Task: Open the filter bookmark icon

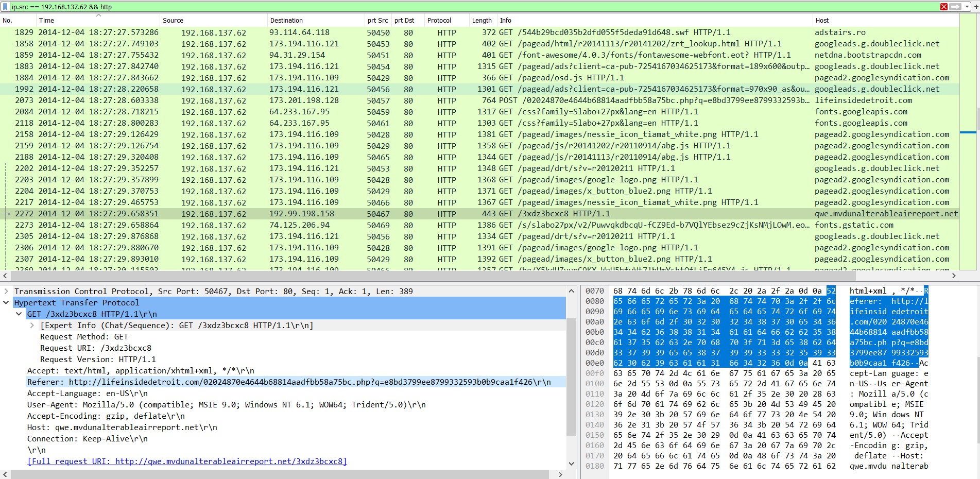Action: tap(5, 7)
